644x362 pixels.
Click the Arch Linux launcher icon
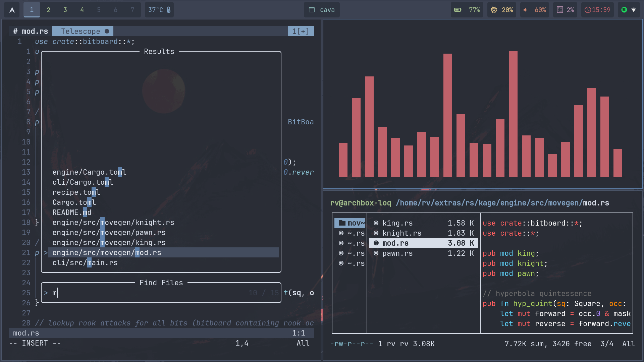click(12, 10)
